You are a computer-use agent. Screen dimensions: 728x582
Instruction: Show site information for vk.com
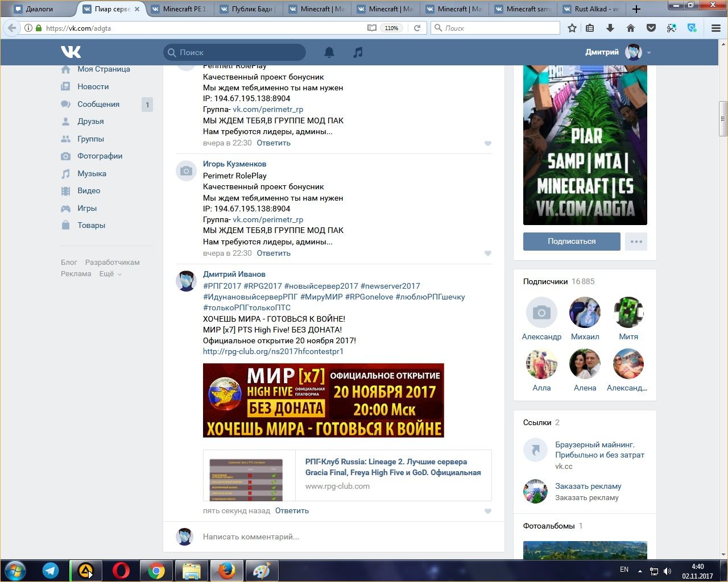[x=28, y=28]
